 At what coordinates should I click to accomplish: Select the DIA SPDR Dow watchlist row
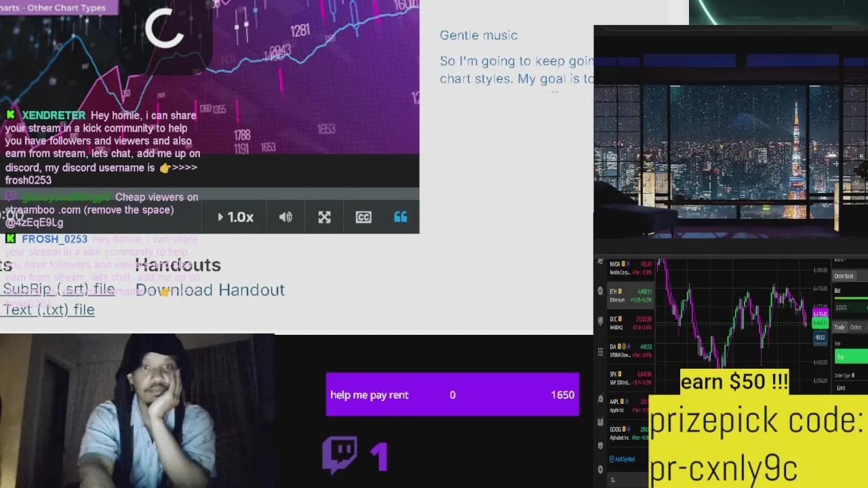click(630, 350)
